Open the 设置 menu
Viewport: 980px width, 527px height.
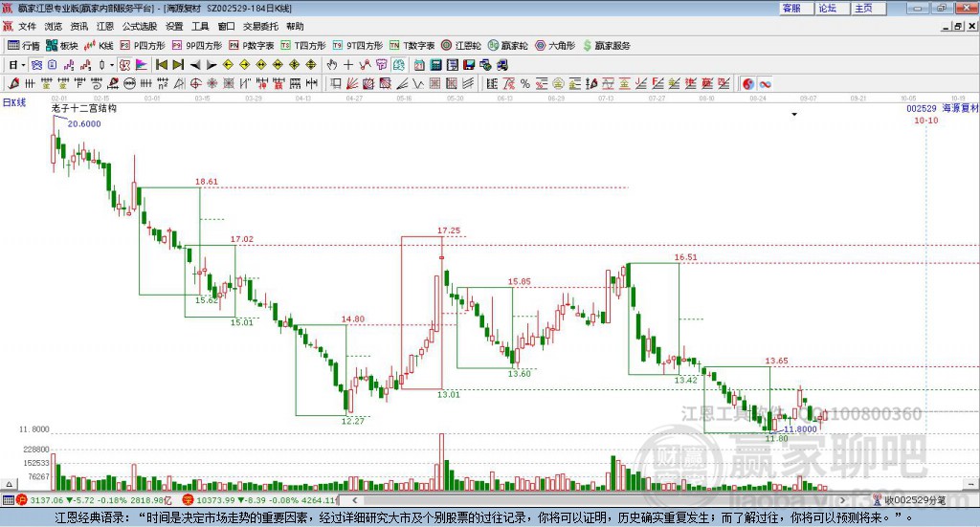tap(174, 26)
